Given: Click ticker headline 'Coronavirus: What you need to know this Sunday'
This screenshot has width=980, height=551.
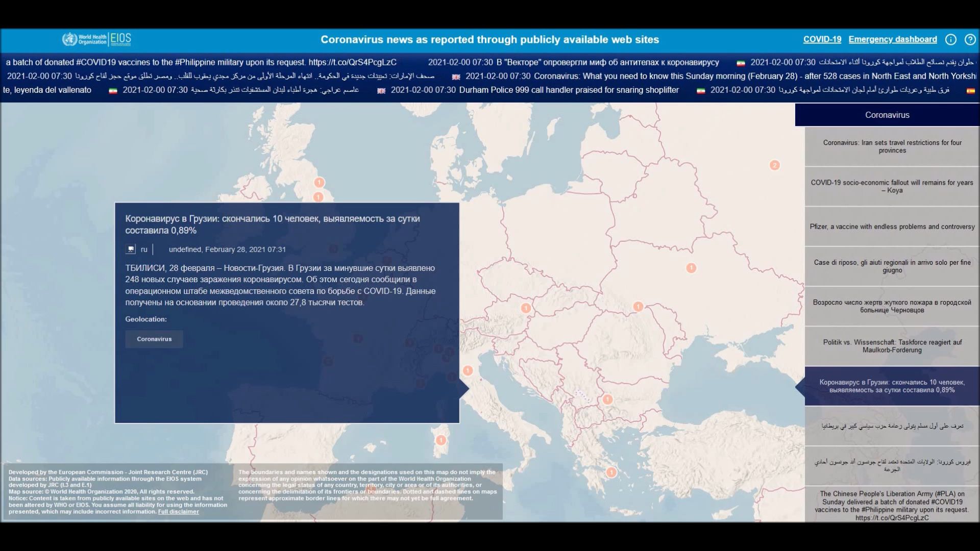Looking at the screenshot, I should click(755, 76).
